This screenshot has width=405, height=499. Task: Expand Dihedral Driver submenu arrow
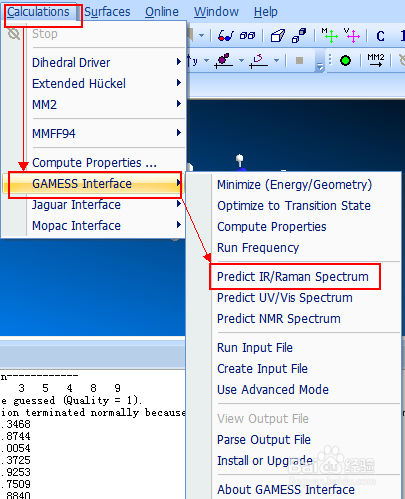click(179, 62)
